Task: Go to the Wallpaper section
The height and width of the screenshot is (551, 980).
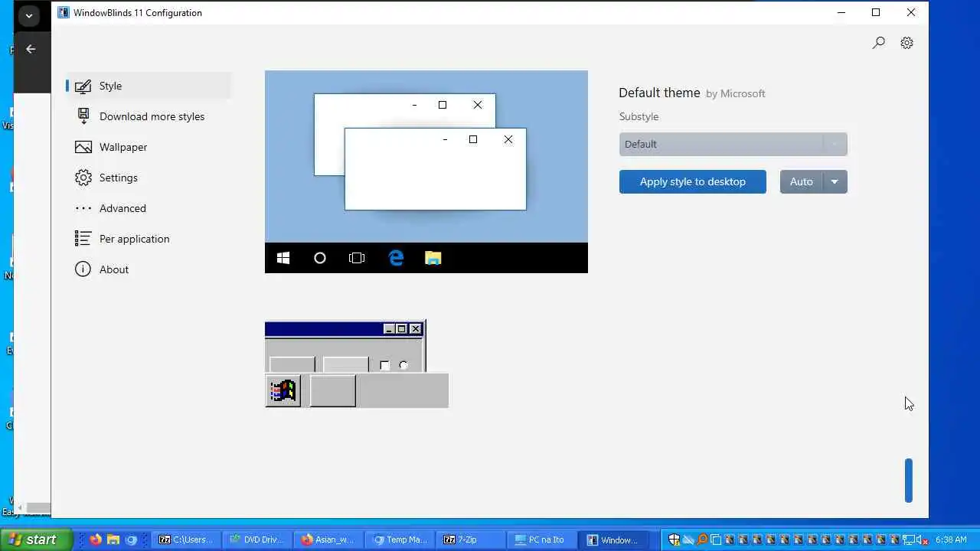Action: point(149,147)
